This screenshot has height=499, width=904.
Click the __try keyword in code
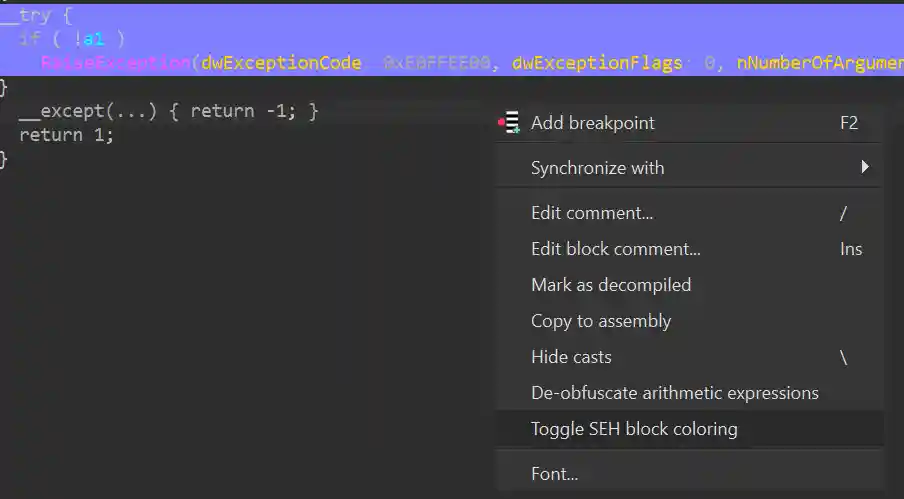click(x=27, y=16)
